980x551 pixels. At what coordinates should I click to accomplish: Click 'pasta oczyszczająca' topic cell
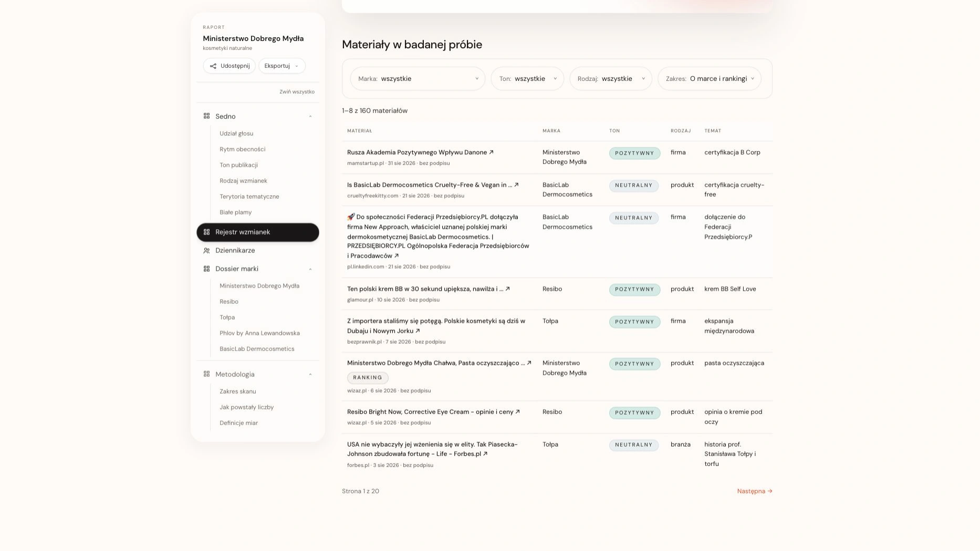tap(734, 363)
